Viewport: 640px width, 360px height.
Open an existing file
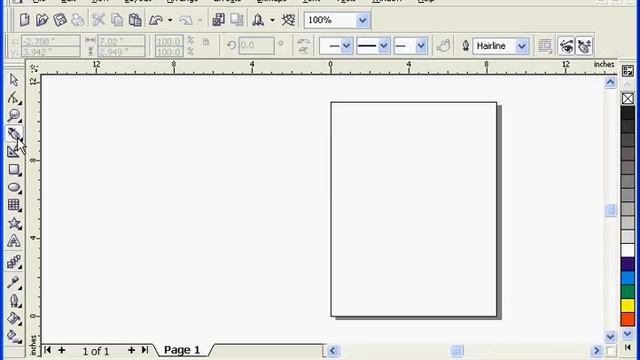(42, 20)
